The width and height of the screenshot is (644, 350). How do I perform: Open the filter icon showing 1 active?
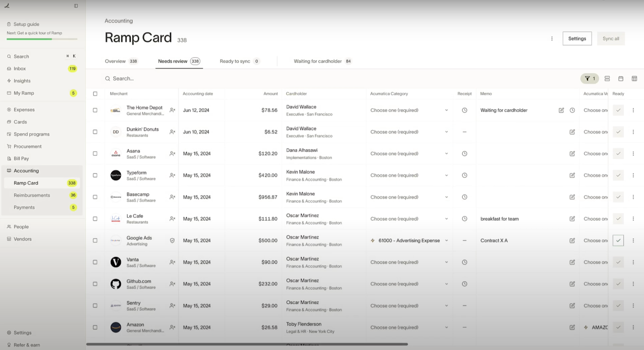pos(589,79)
